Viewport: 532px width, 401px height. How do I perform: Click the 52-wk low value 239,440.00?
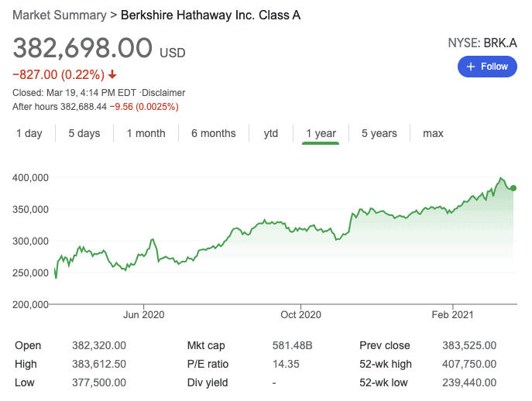469,382
